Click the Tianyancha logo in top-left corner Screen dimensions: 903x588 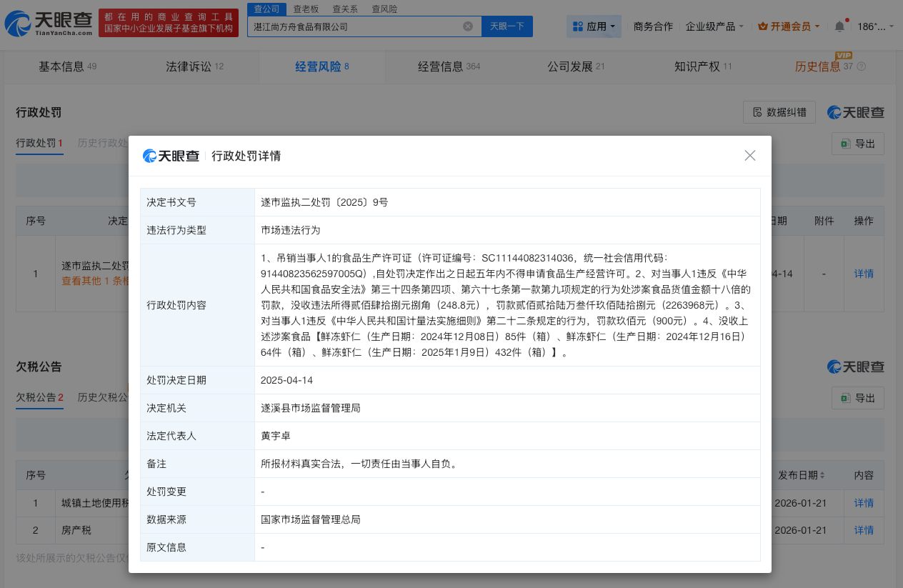click(45, 22)
